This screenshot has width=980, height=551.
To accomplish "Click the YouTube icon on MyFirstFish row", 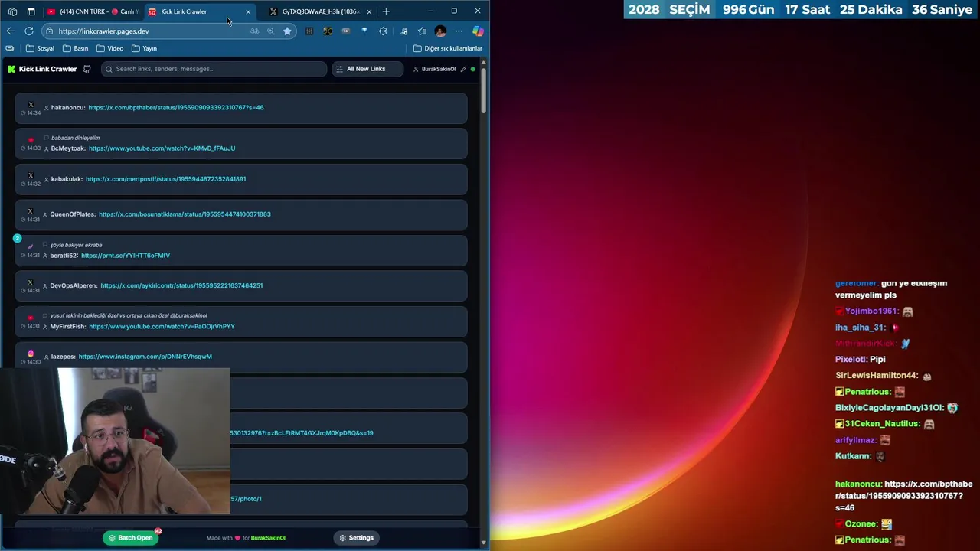I will [31, 318].
